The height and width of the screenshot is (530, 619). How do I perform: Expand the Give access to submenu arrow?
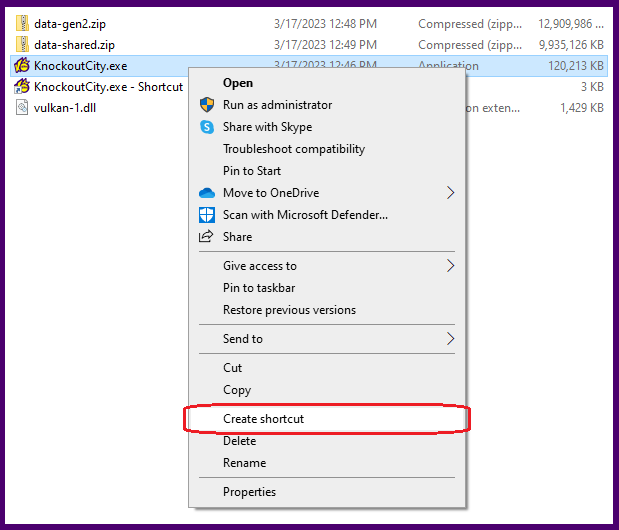pyautogui.click(x=450, y=266)
